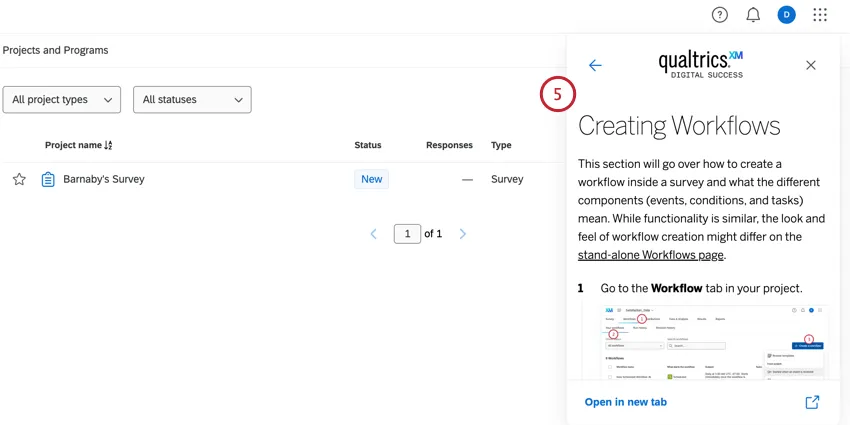Go back using the help panel arrow
The width and height of the screenshot is (850, 425).
(595, 65)
